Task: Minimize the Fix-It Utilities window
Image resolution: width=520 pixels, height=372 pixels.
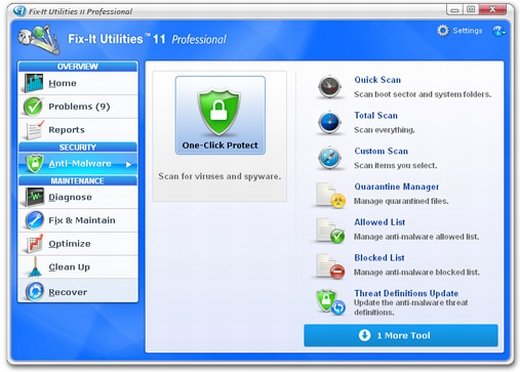Action: click(454, 10)
